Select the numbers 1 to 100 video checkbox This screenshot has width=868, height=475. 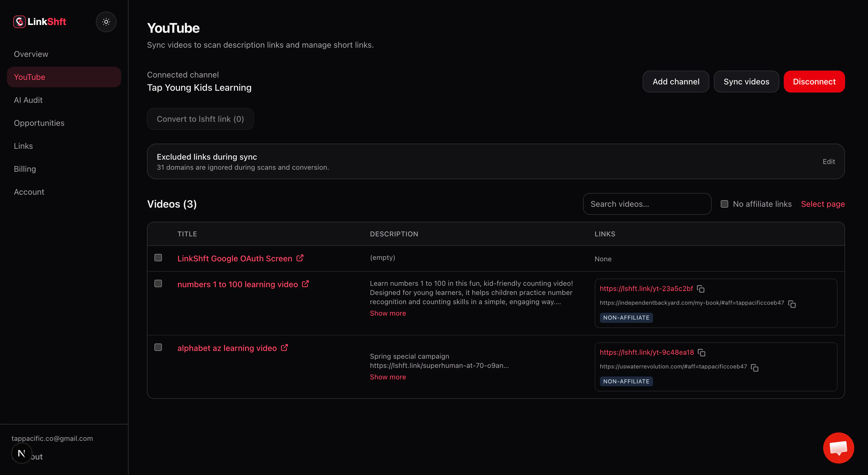coord(158,283)
